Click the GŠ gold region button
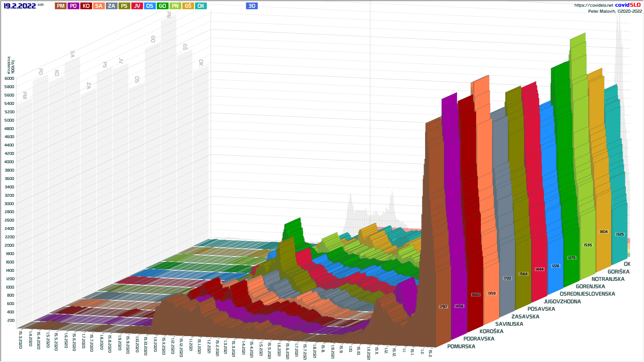 (x=188, y=6)
